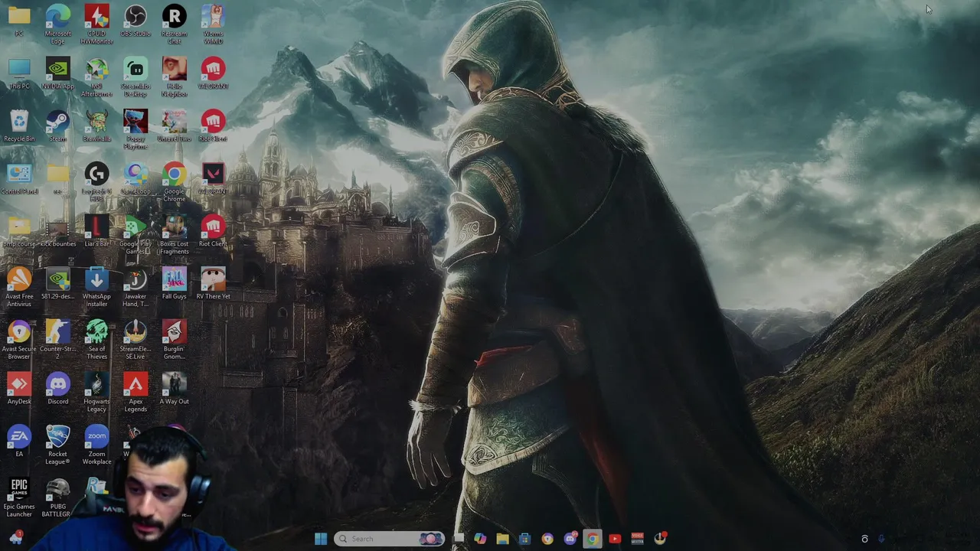Screen dimensions: 980x551
Task: Open the Control Panel desktop icon
Action: pyautogui.click(x=19, y=179)
